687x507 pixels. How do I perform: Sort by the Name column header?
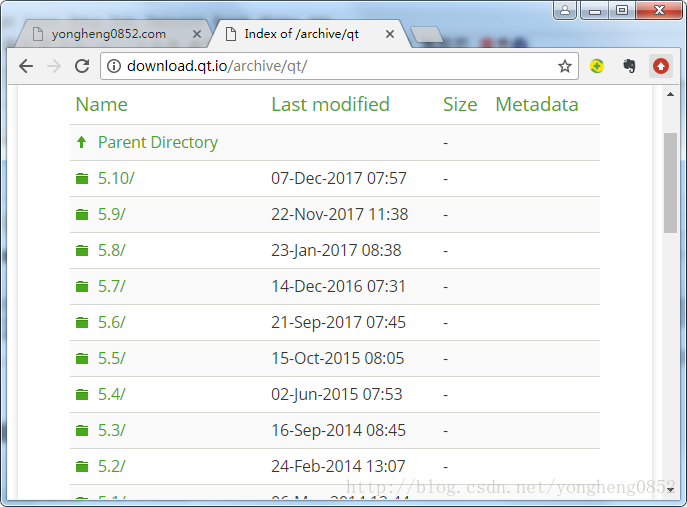click(x=102, y=104)
